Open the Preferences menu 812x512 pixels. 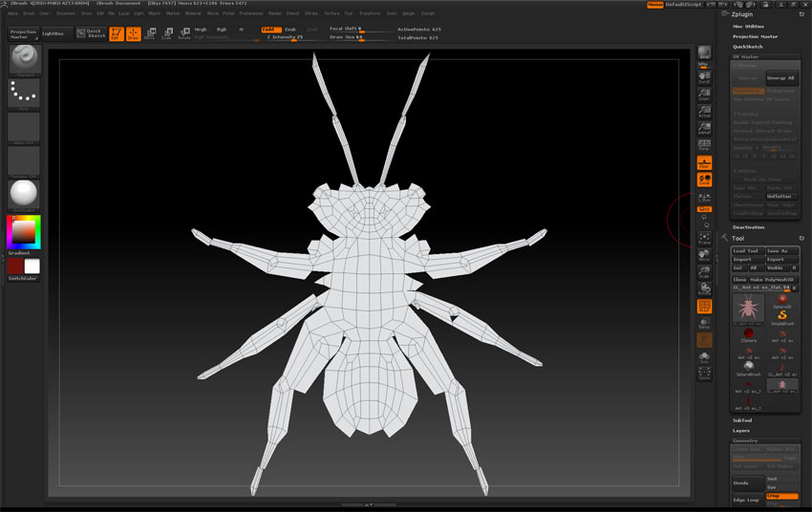click(251, 13)
